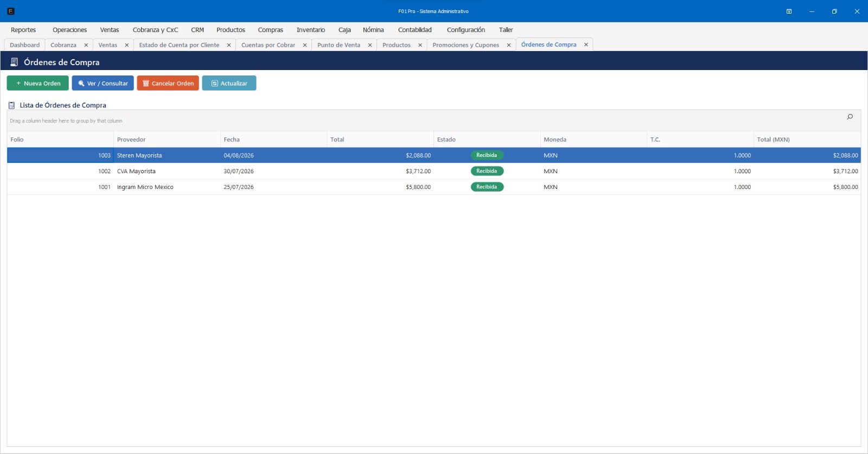Switch to the Dashboard tab
Screen dimensions: 868x454
(x=25, y=45)
